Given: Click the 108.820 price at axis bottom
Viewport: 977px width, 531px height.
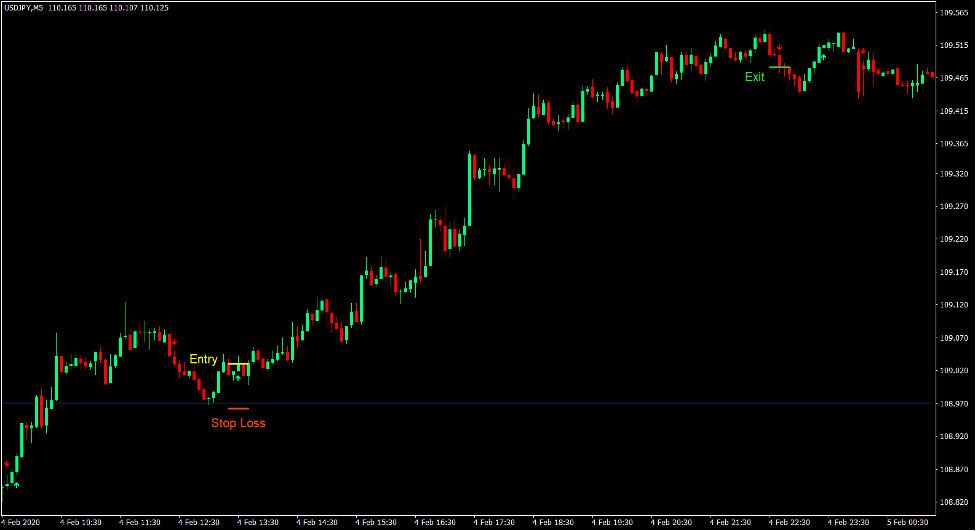Looking at the screenshot, I should (x=953, y=502).
